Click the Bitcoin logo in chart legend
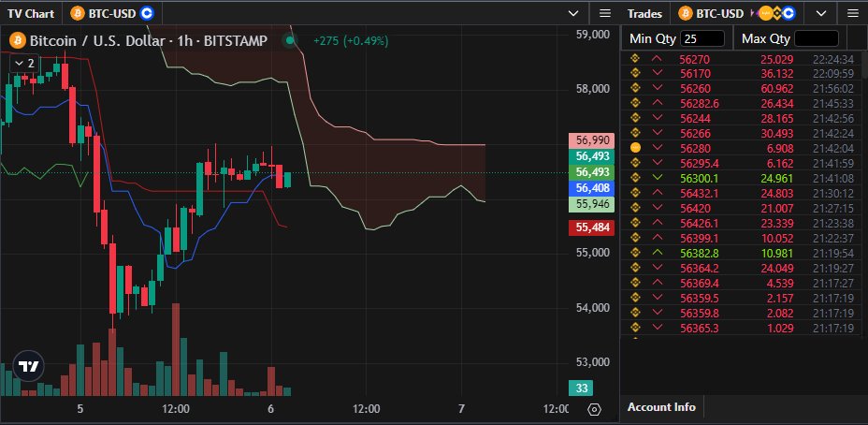Screen dimensions: 868x425 click(17, 40)
